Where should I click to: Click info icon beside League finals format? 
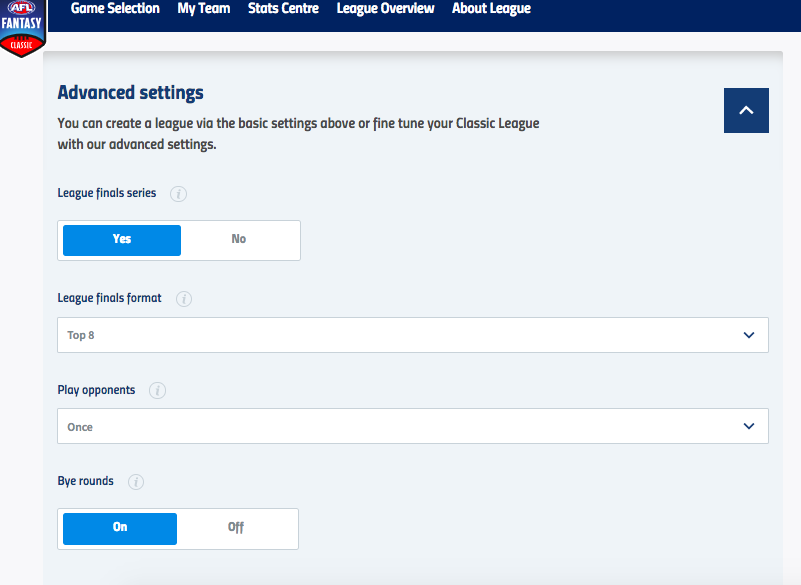click(x=184, y=299)
